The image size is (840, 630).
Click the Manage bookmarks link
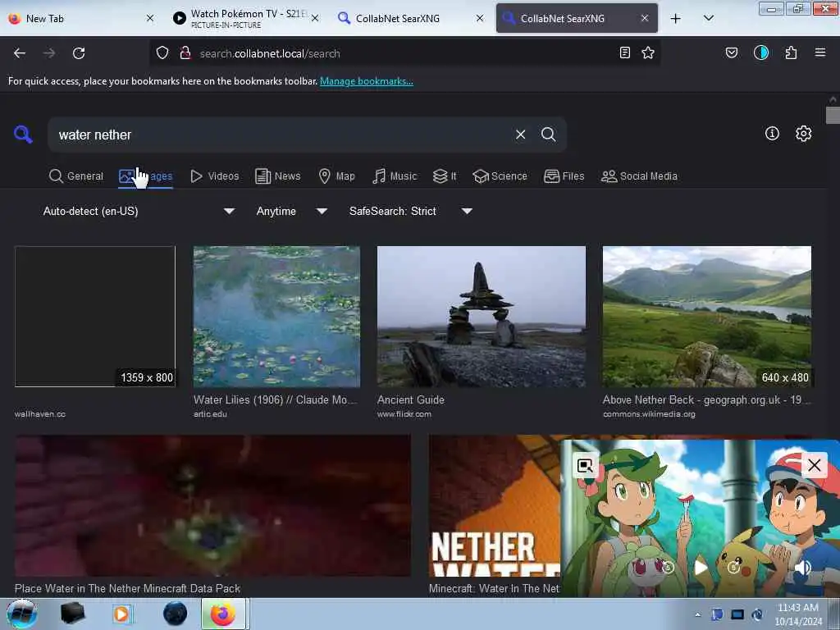(x=367, y=81)
